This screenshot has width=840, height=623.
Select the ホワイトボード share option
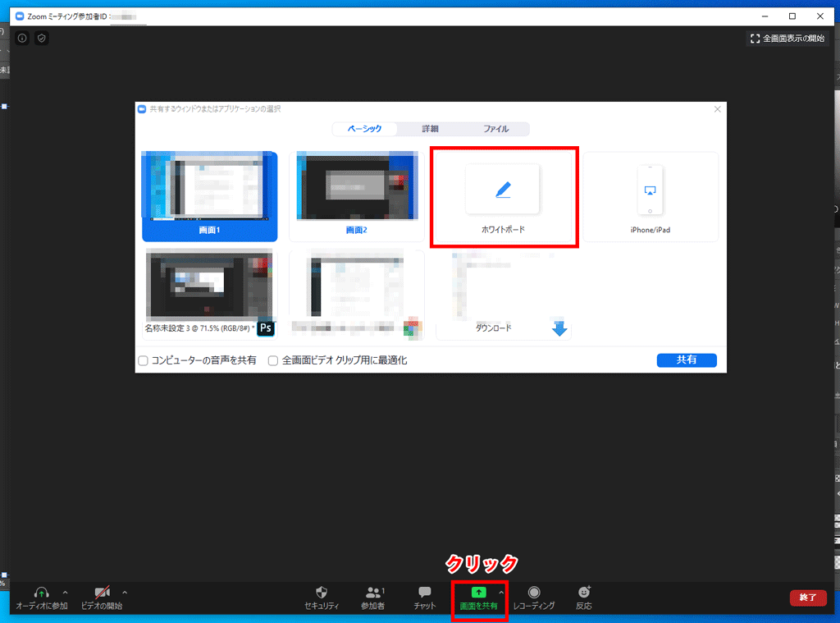pos(503,197)
